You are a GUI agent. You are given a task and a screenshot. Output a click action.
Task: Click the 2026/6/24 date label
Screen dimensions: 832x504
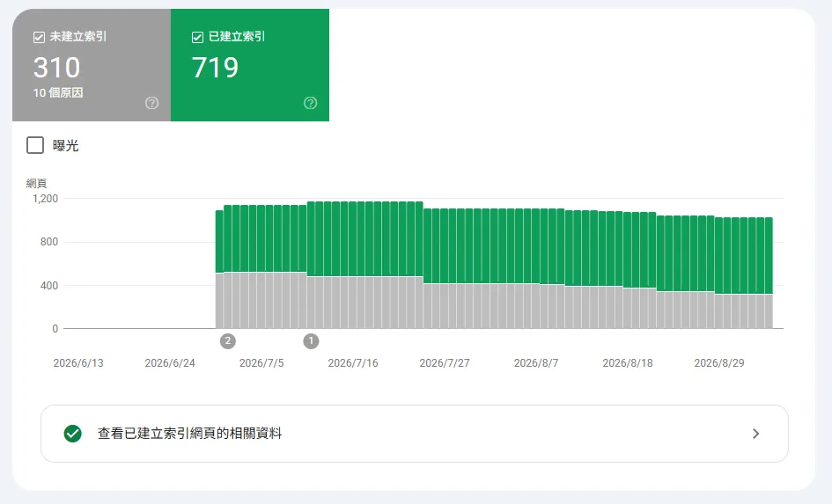click(x=170, y=363)
